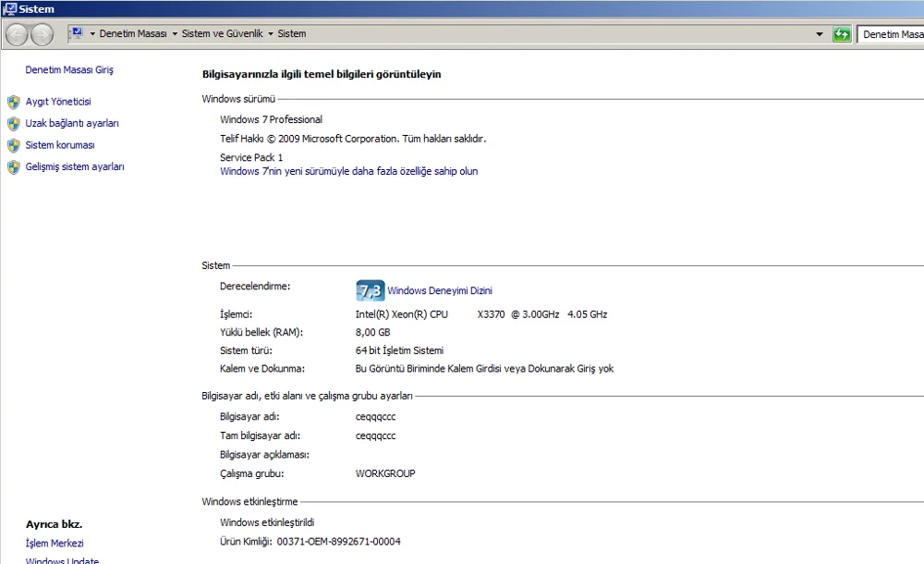Click the Kalem ve Dokunma value text

(x=484, y=369)
